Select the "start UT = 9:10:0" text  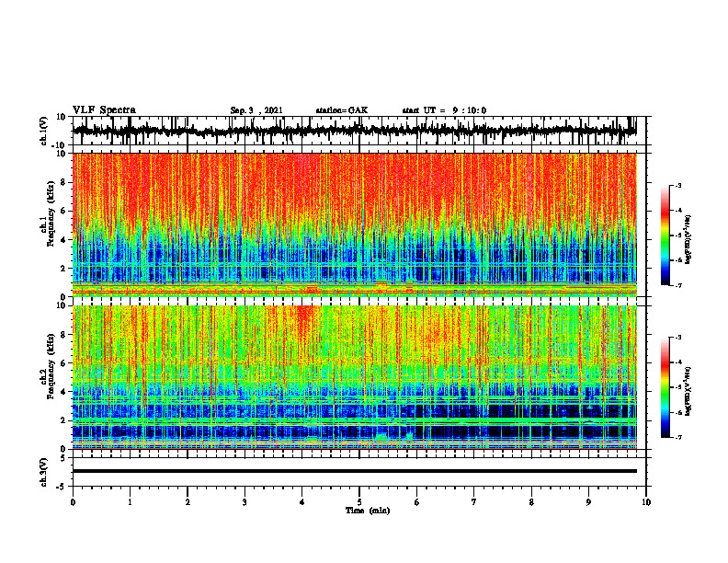pos(444,110)
